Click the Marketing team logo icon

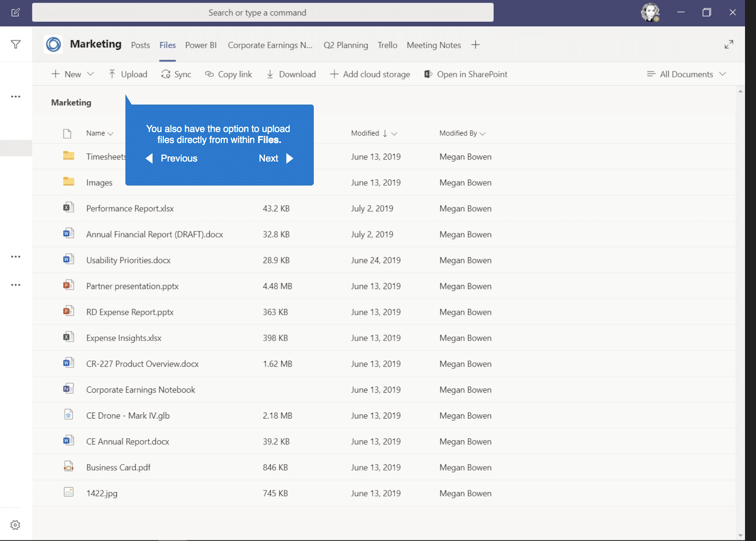tap(53, 44)
